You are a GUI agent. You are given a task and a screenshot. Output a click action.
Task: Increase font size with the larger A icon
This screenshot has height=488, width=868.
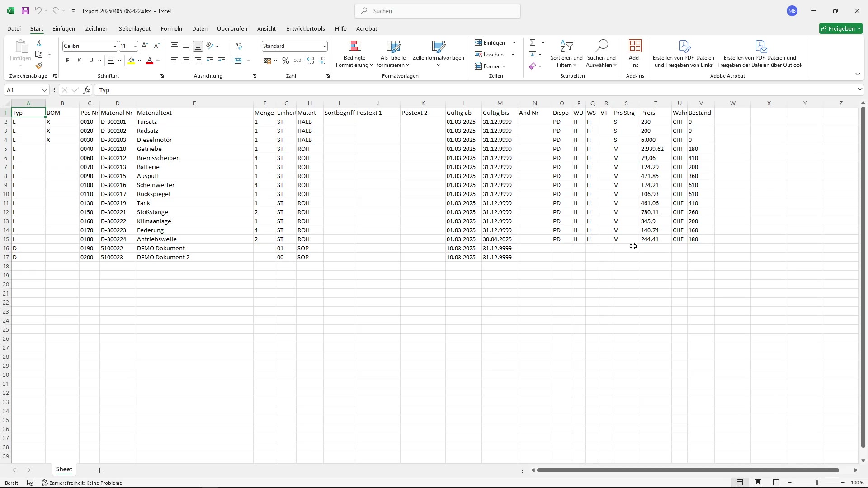(145, 46)
